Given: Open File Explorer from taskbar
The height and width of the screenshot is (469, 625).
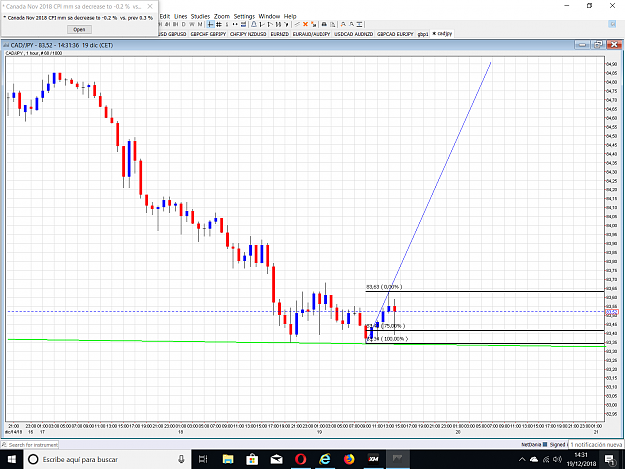Looking at the screenshot, I should click(x=228, y=459).
